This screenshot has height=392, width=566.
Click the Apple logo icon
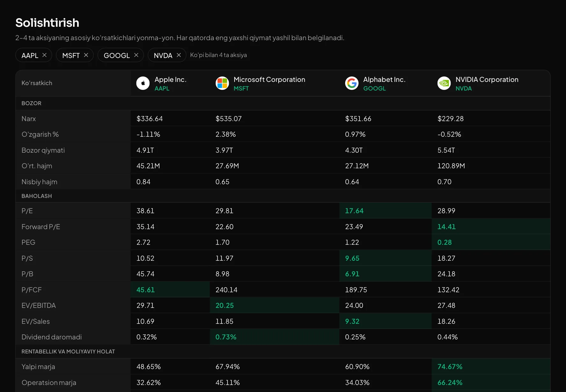pos(143,83)
